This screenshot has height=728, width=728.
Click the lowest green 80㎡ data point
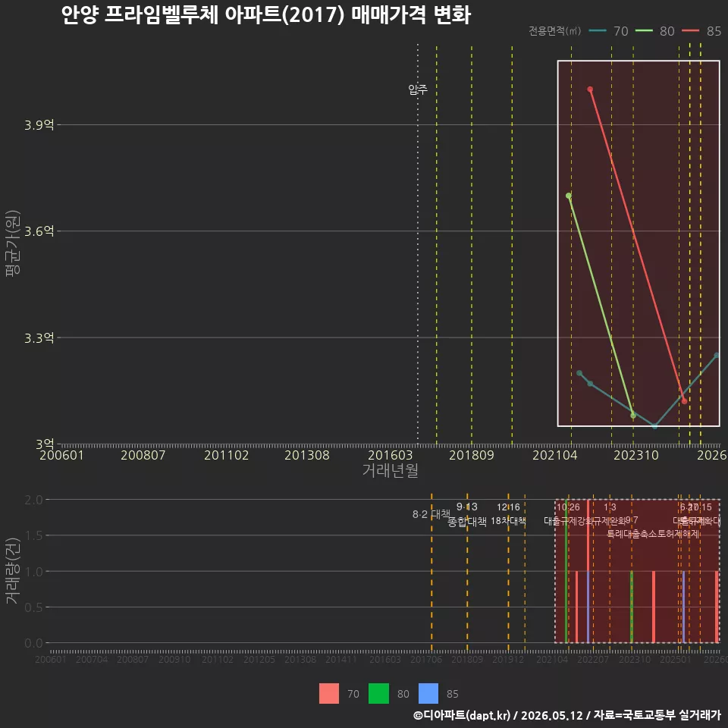tap(632, 416)
